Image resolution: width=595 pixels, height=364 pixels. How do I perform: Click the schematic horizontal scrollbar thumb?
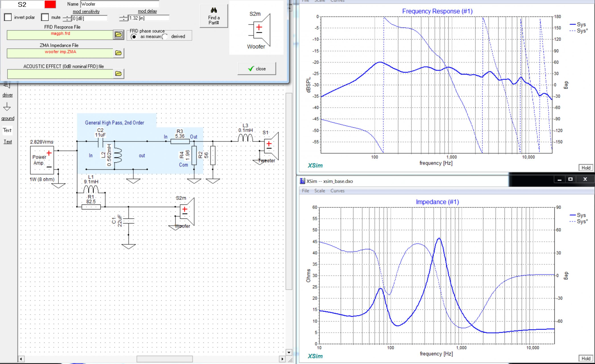tap(165, 359)
